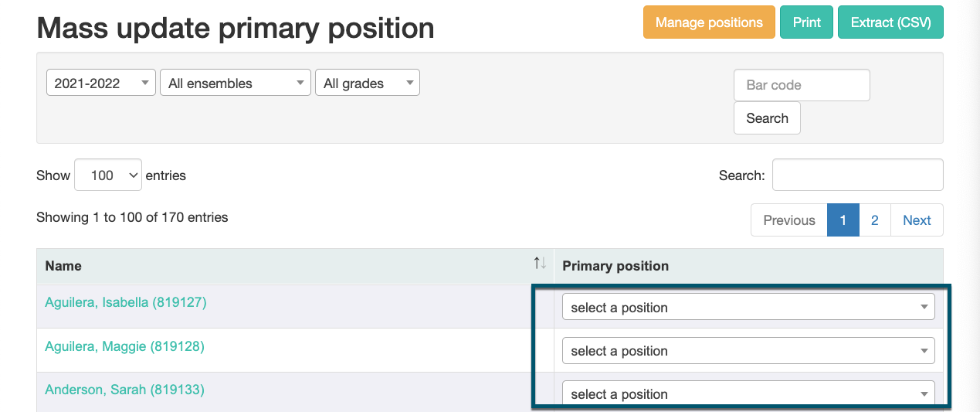This screenshot has height=412, width=980.
Task: Select page 1 in pagination
Action: [x=843, y=220]
